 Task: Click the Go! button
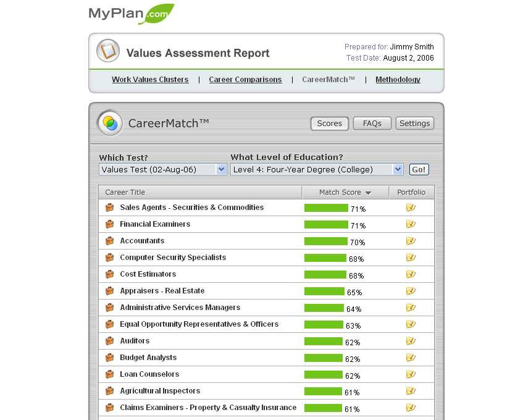419,170
